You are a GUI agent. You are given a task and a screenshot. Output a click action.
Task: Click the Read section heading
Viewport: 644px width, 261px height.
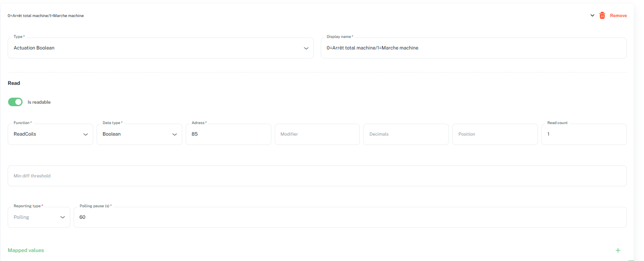(14, 83)
